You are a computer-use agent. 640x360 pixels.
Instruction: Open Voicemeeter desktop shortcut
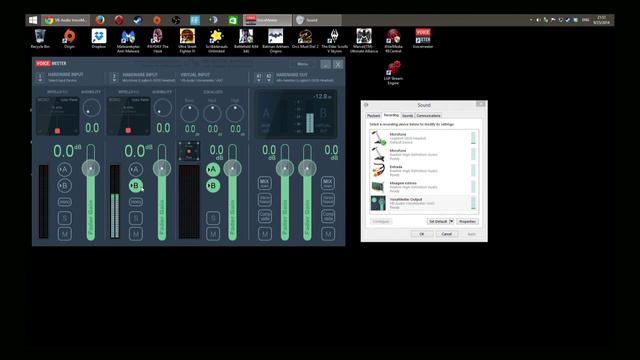tap(423, 39)
